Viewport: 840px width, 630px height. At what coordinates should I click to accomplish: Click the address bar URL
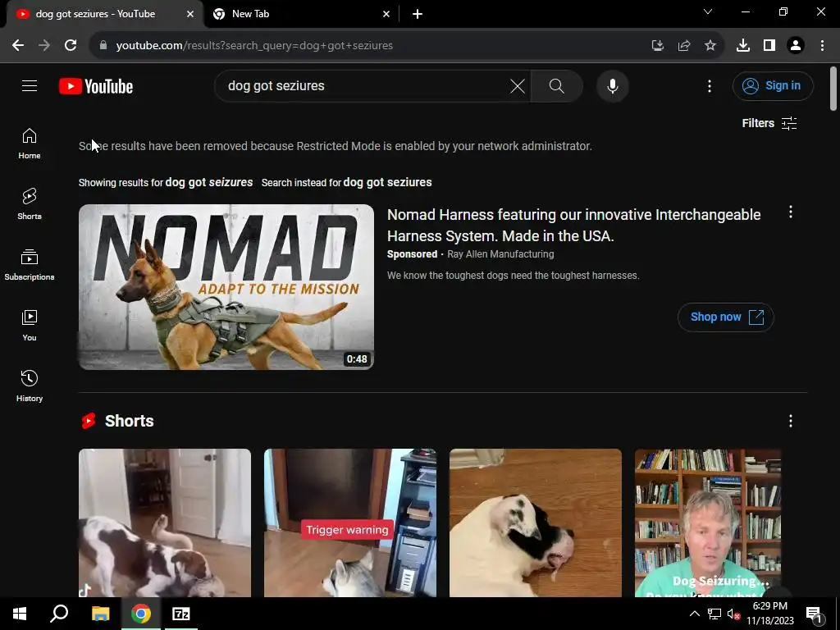click(x=254, y=46)
